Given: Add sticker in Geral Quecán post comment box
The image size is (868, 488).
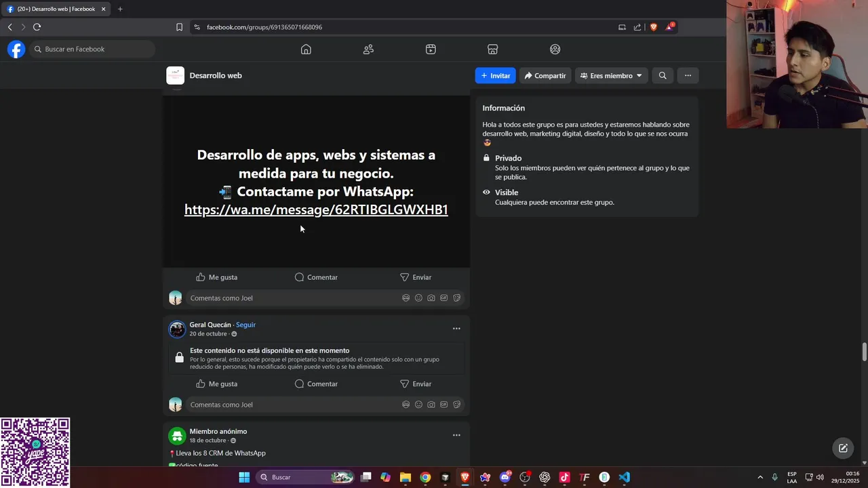Looking at the screenshot, I should [x=456, y=404].
